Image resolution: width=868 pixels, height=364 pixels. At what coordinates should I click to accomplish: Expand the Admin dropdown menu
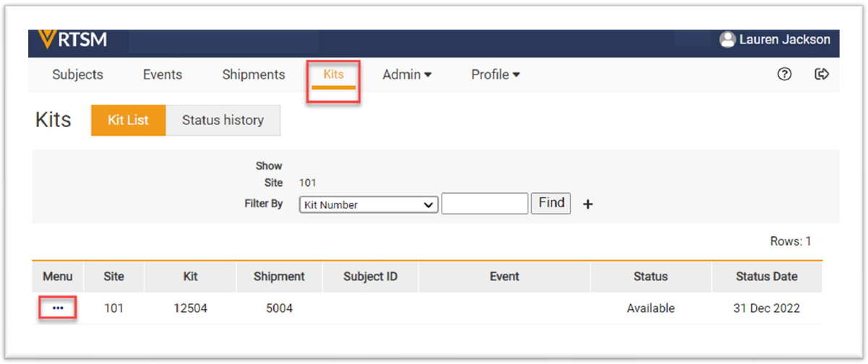click(407, 74)
